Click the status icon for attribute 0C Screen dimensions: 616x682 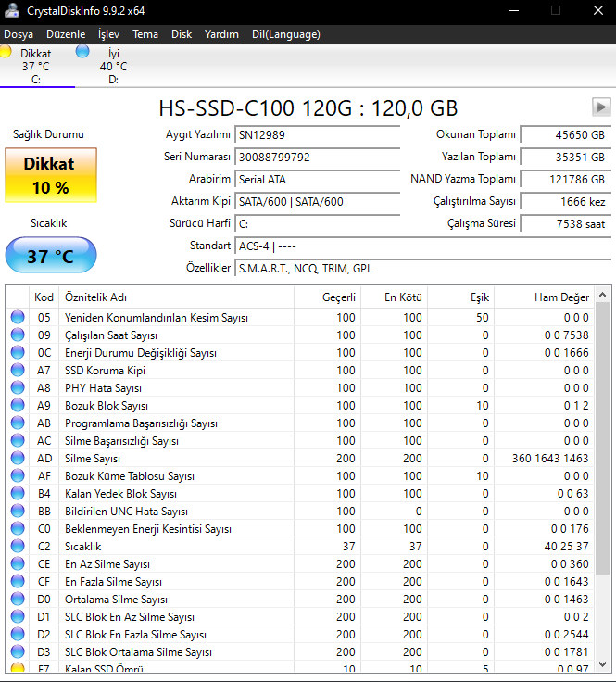point(18,352)
